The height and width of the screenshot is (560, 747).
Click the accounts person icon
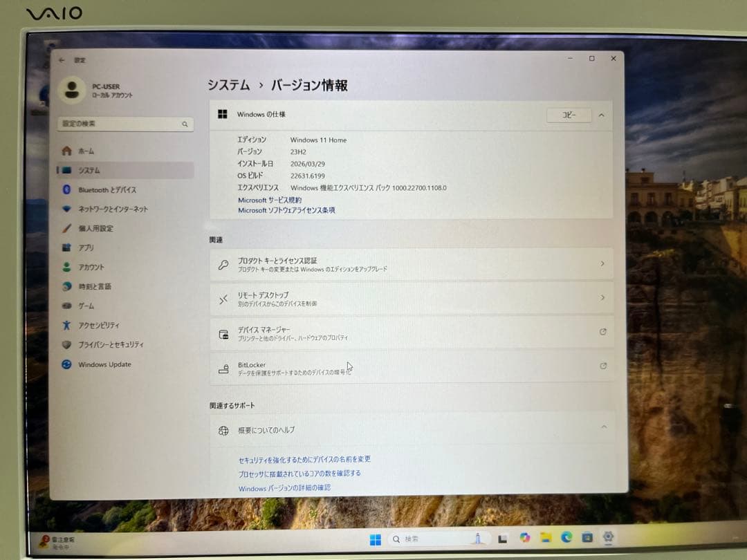click(66, 267)
